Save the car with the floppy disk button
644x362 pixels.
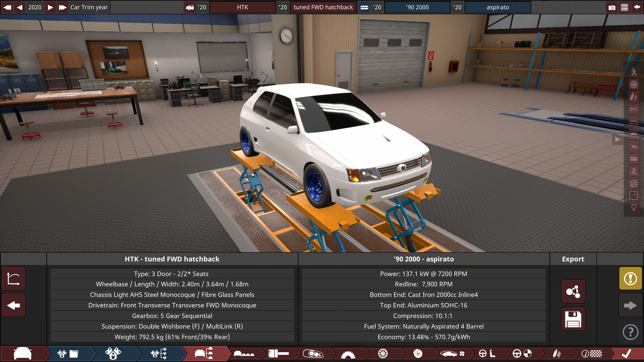tap(573, 319)
